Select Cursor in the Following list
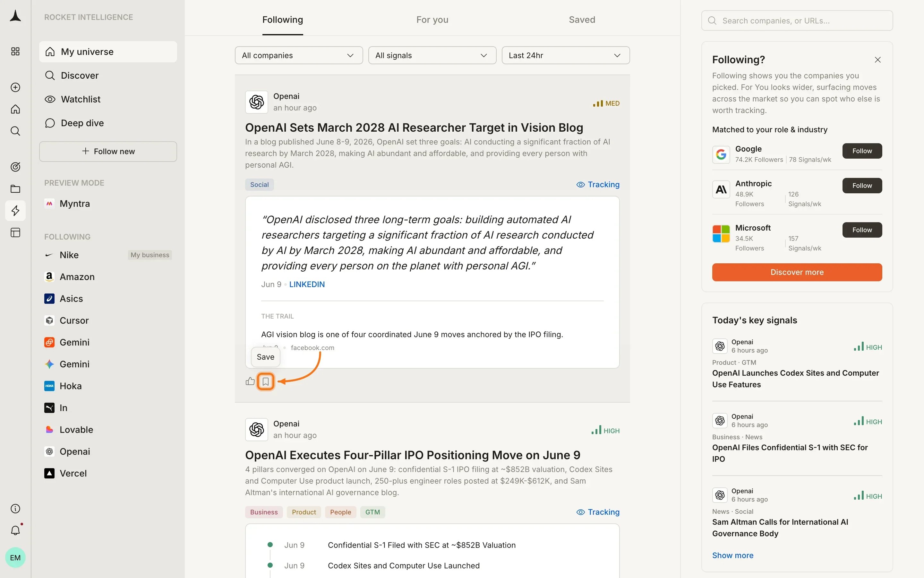This screenshot has height=578, width=924. click(x=108, y=320)
